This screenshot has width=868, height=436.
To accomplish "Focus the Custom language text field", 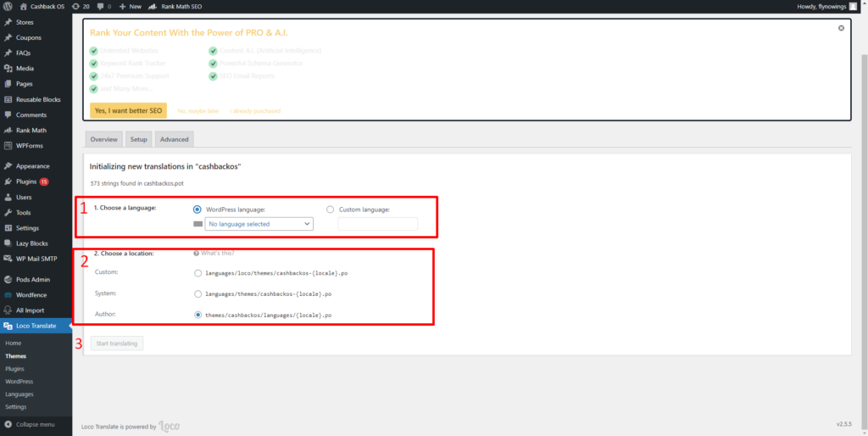I will coord(377,225).
